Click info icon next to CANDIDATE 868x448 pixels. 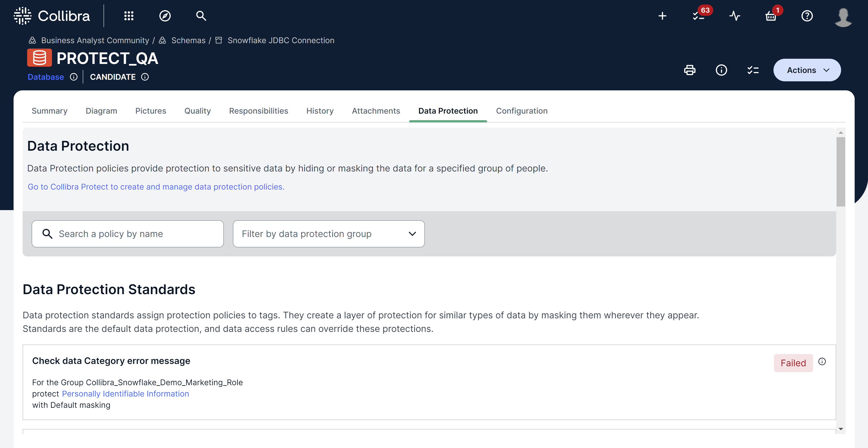coord(145,77)
